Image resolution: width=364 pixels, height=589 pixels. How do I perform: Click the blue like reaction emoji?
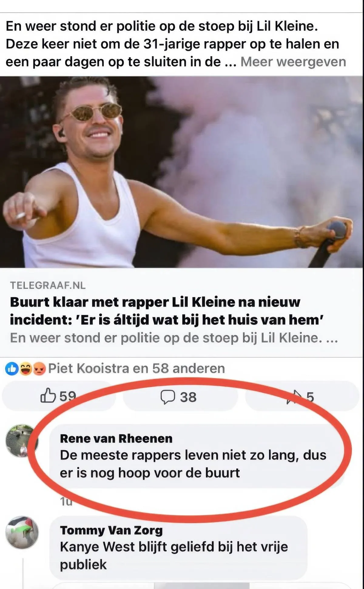[12, 369]
